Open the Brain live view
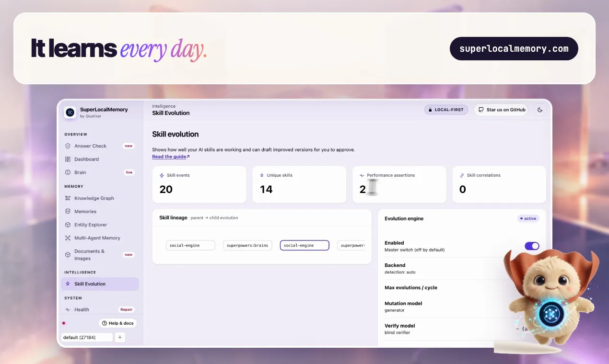The image size is (609, 364). (x=100, y=172)
